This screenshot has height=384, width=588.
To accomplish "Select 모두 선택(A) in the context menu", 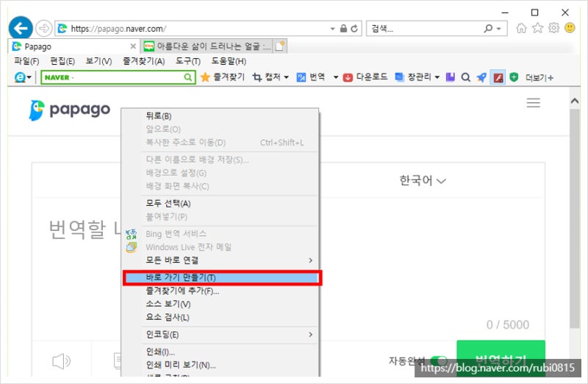I will (220, 204).
